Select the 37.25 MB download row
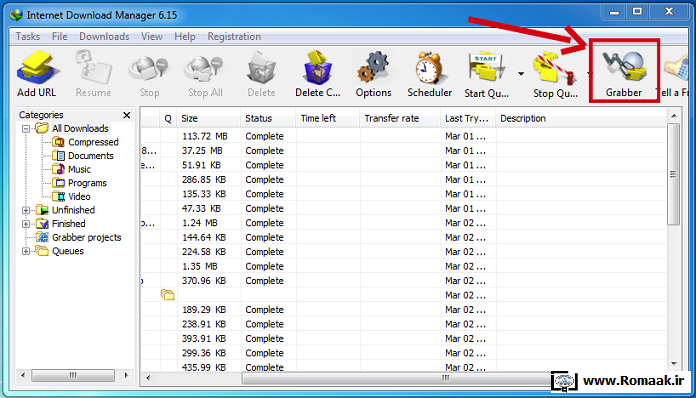Screen dimensions: 696x398 click(403, 151)
